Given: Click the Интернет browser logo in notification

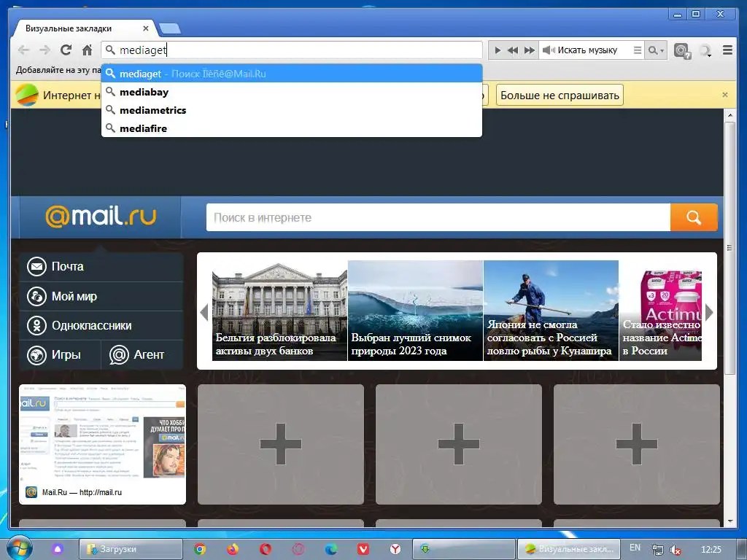Looking at the screenshot, I should [27, 95].
